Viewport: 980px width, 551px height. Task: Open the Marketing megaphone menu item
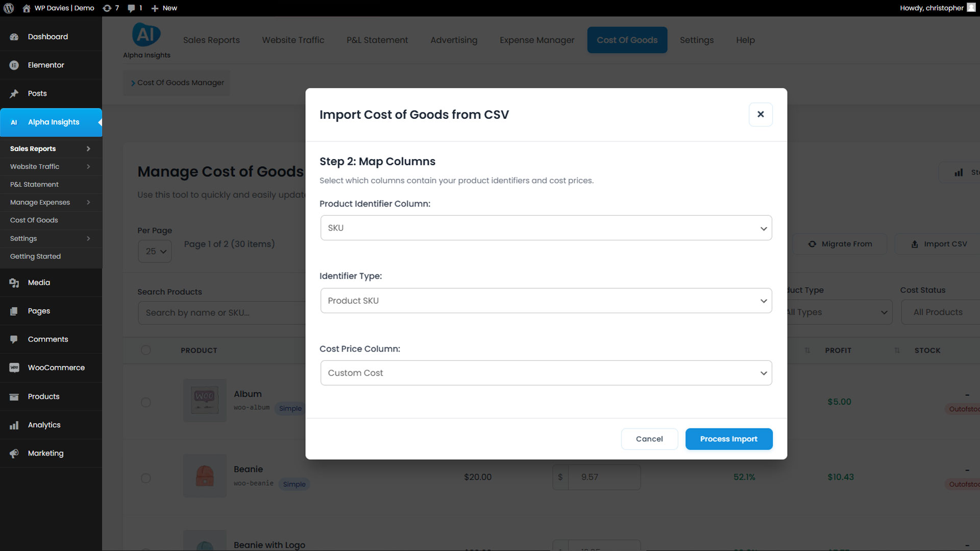point(45,453)
